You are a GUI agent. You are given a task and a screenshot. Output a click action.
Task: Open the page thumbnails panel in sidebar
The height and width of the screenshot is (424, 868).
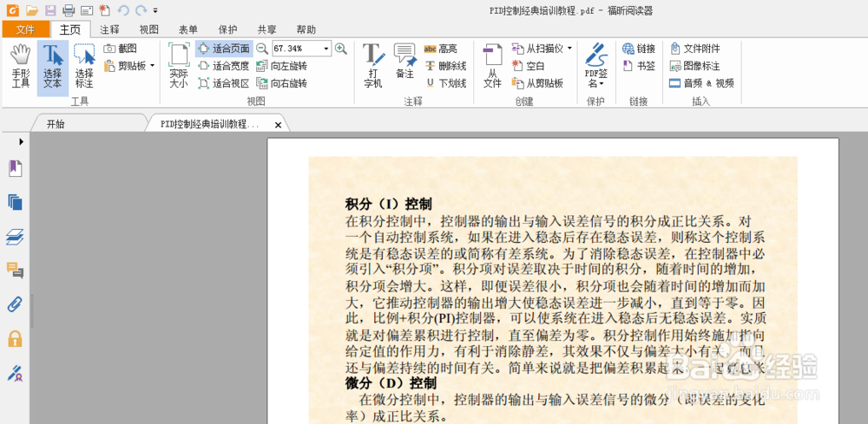15,202
